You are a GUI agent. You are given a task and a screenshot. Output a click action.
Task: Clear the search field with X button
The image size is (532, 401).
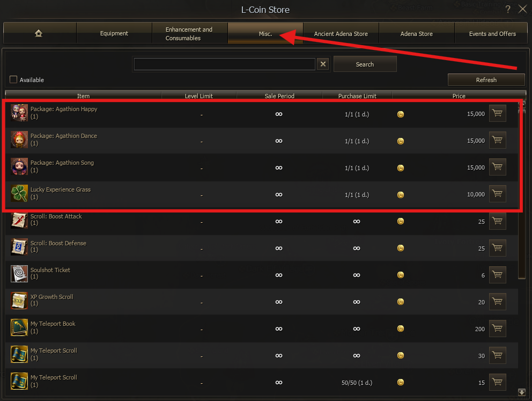[x=323, y=64]
